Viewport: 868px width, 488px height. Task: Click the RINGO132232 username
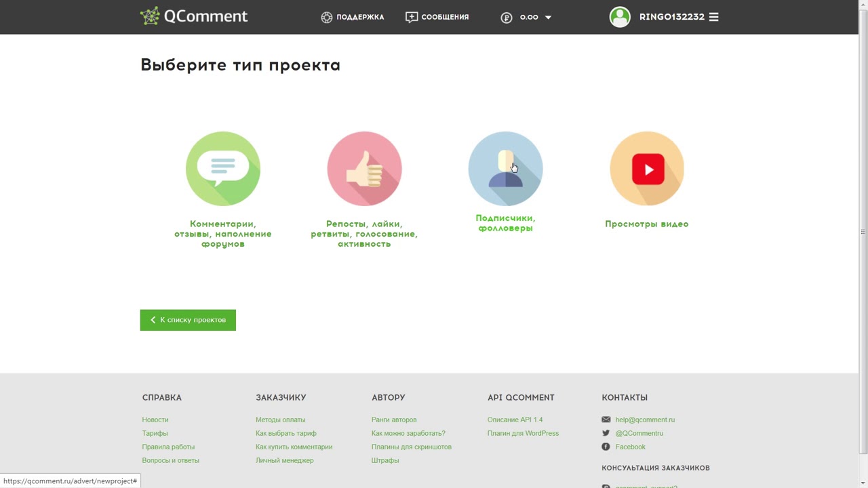coord(671,17)
